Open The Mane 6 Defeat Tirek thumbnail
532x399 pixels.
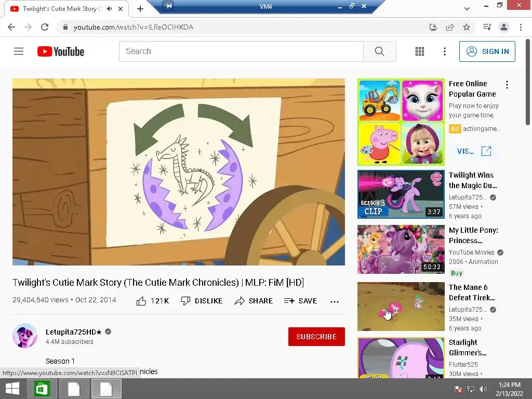(401, 307)
